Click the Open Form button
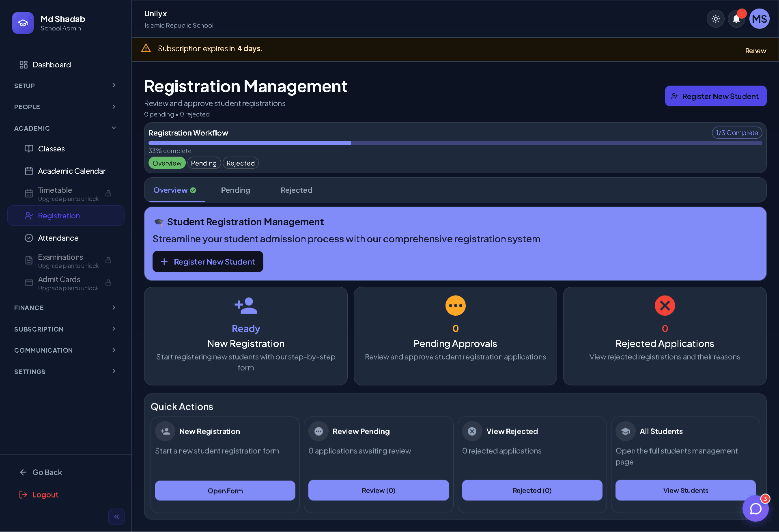This screenshot has width=779, height=532. point(225,491)
